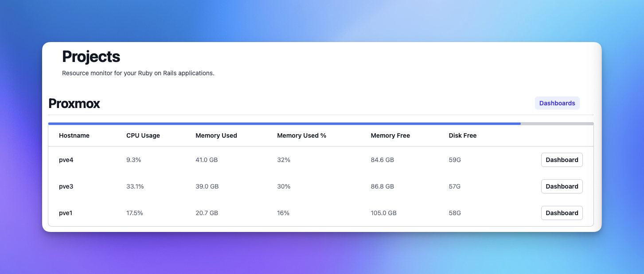Click the 33.1% CPU usage value

point(135,186)
